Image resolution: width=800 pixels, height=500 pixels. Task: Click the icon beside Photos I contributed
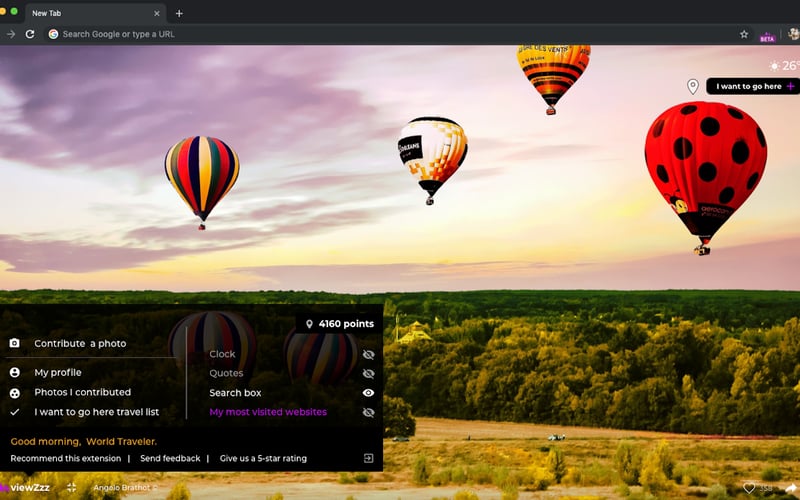[x=15, y=392]
